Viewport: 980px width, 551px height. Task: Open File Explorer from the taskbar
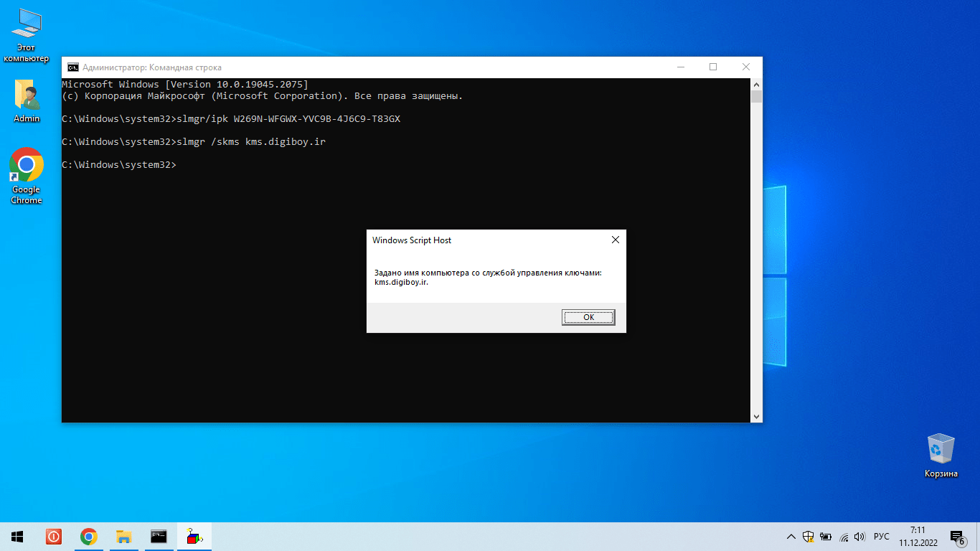pyautogui.click(x=124, y=537)
